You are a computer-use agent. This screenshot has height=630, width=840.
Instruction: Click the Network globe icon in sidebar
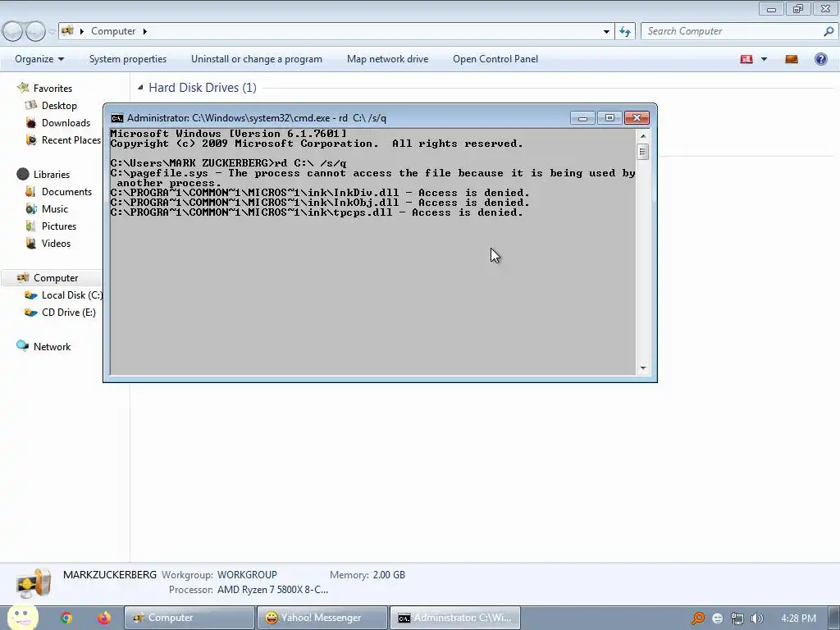click(x=22, y=345)
